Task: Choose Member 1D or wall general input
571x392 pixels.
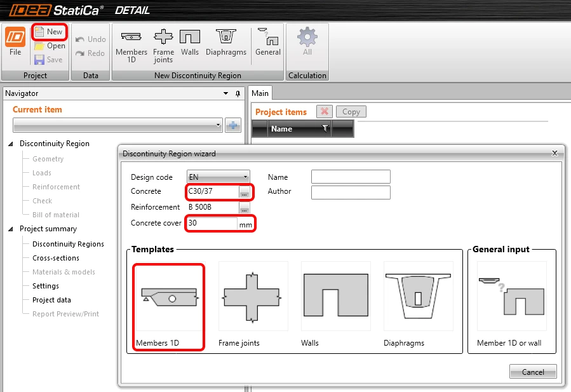Action: [x=512, y=304]
